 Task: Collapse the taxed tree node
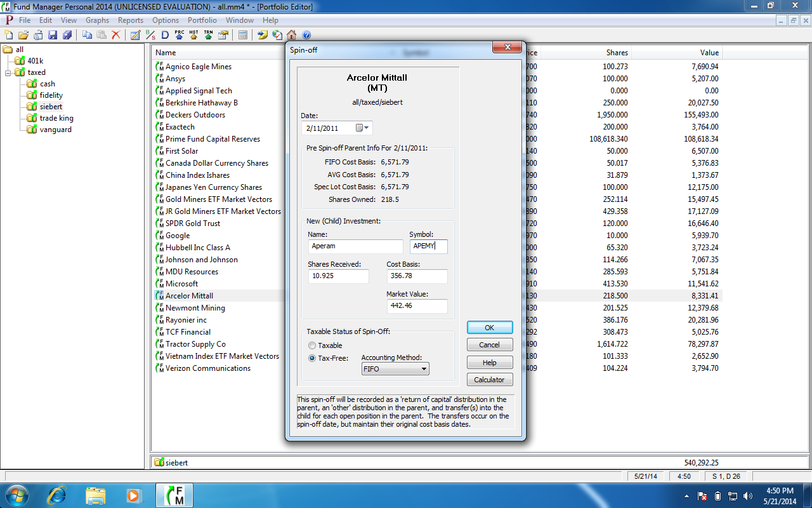coord(8,72)
